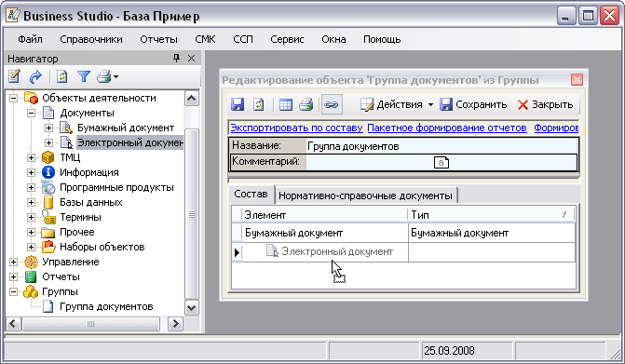
Task: Select the Бумажный документ element cell
Action: (x=324, y=233)
